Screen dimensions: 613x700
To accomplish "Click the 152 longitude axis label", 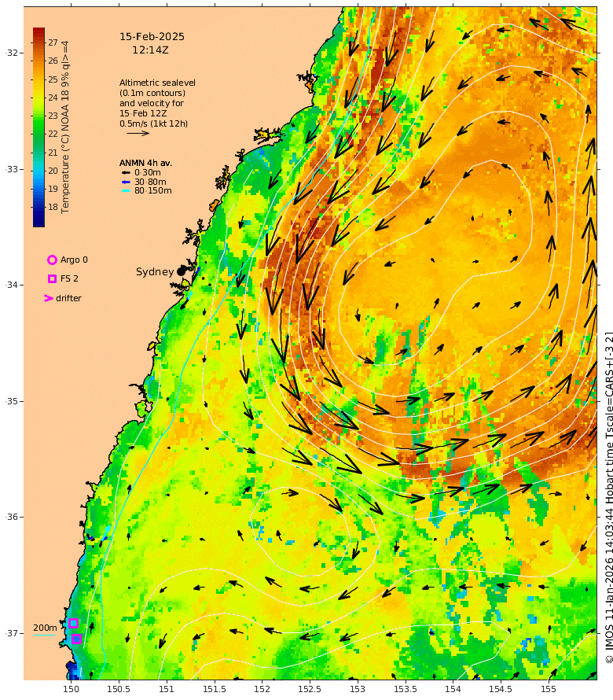I will coord(262,689).
